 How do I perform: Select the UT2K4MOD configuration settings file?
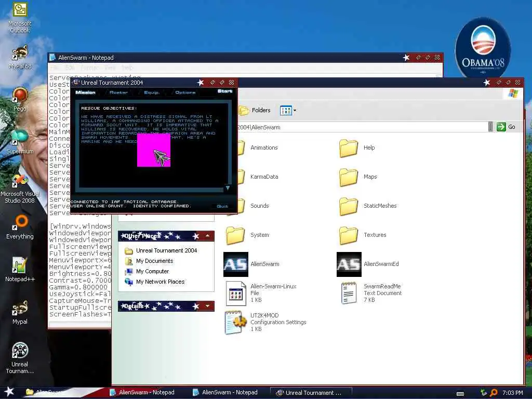[x=265, y=322]
